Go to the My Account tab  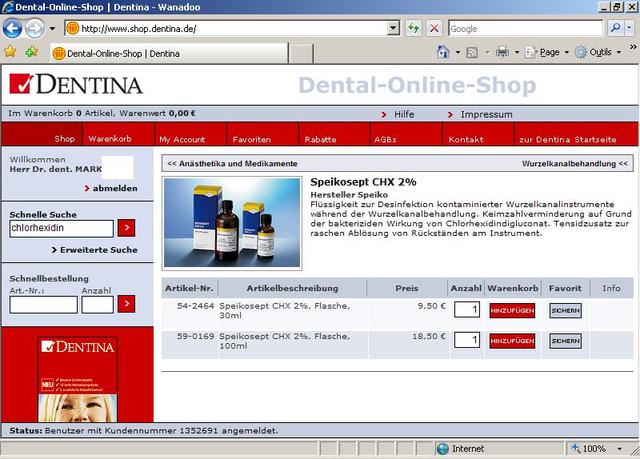tap(182, 139)
